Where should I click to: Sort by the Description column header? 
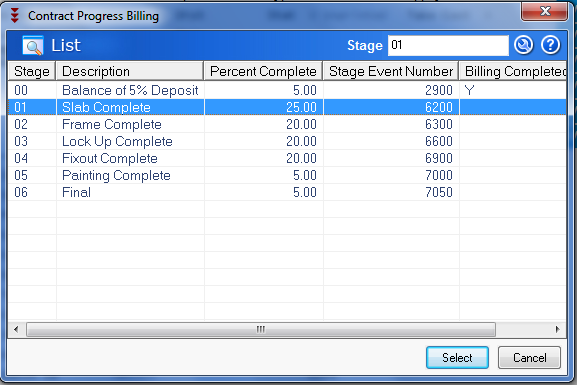tap(130, 71)
